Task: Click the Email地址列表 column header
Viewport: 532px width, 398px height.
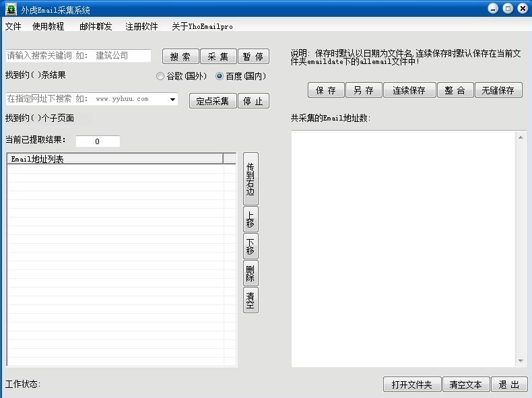Action: click(x=115, y=159)
